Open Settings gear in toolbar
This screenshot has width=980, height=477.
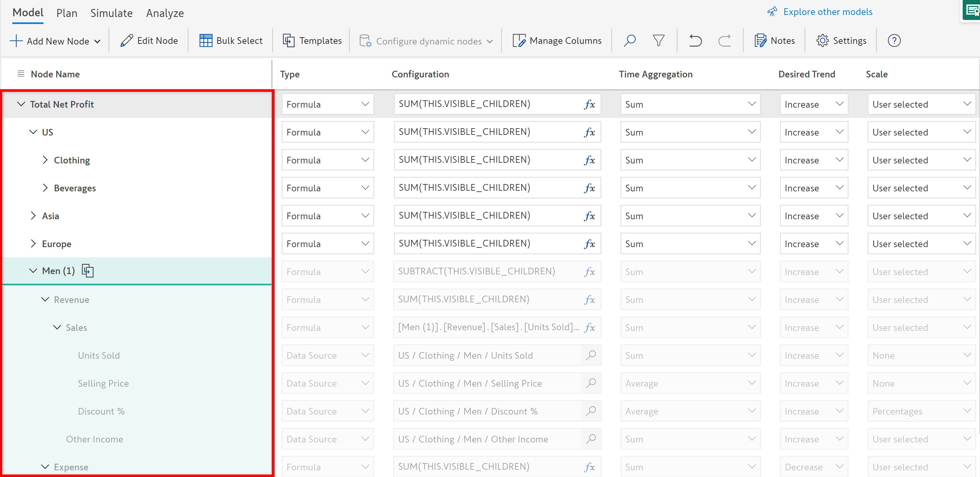click(x=841, y=40)
